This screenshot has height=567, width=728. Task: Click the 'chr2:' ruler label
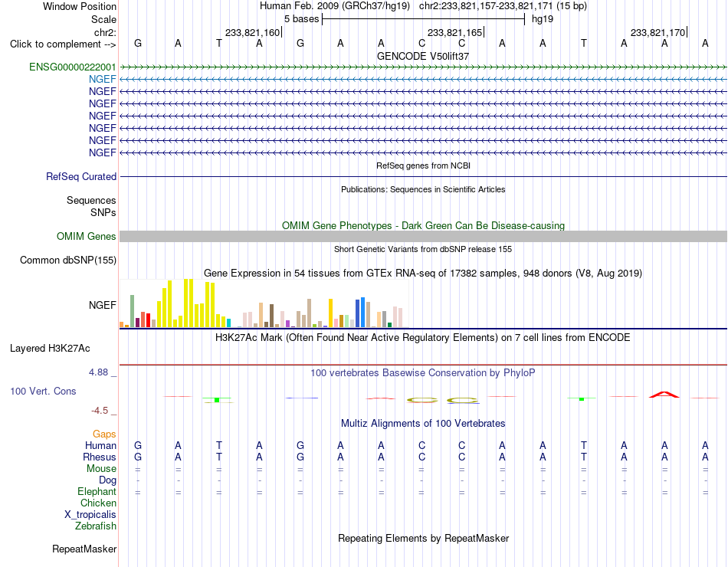pyautogui.click(x=105, y=32)
